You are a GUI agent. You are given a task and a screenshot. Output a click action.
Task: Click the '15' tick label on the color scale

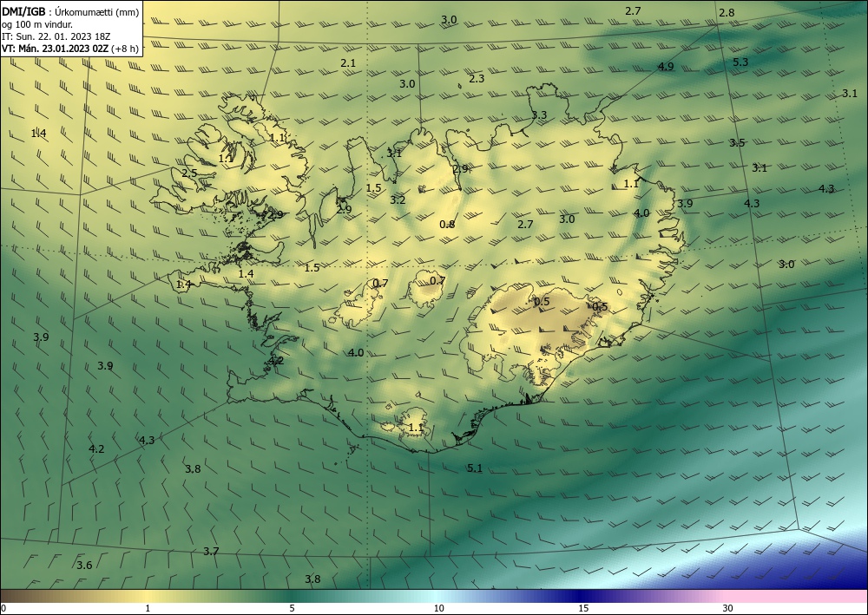[x=583, y=608]
